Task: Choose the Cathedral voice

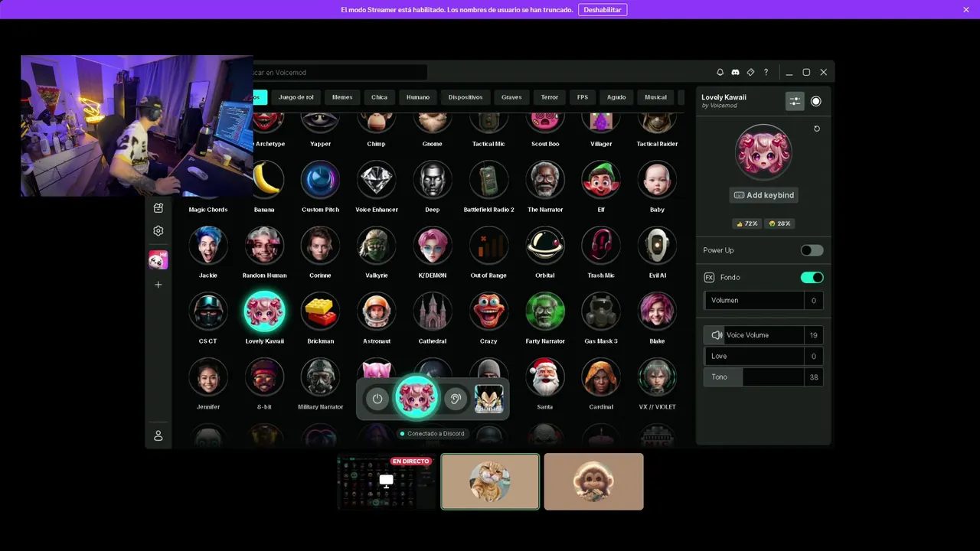Action: (x=433, y=311)
